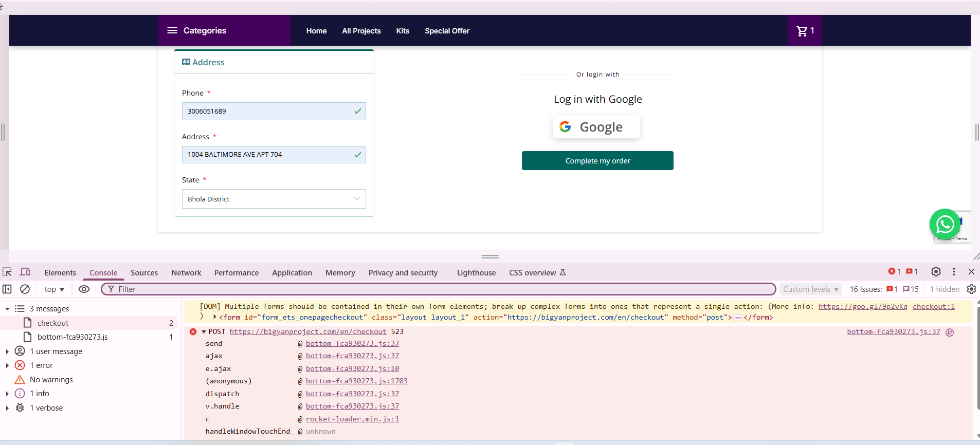Viewport: 980px width, 445px height.
Task: Click the Google login button
Action: point(596,127)
